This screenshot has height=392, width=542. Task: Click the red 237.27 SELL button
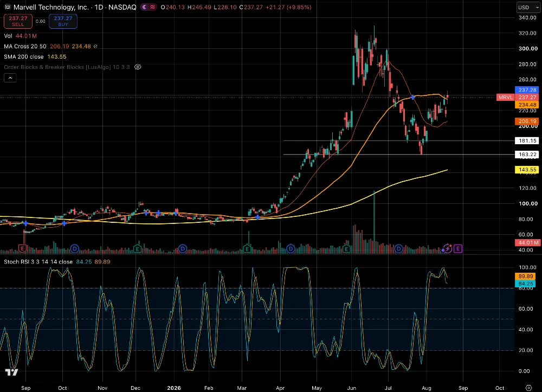tap(18, 21)
